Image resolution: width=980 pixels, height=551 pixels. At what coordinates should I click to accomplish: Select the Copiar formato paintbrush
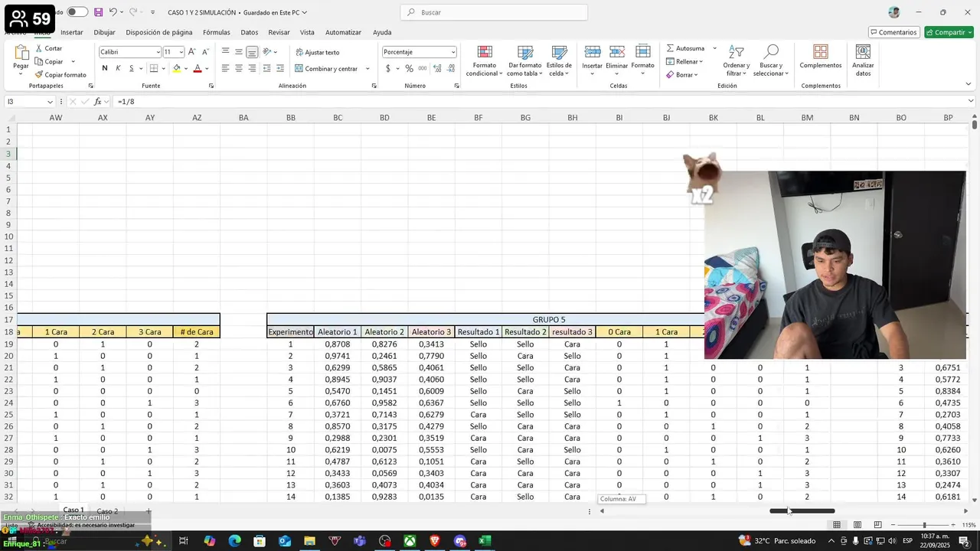pos(60,75)
